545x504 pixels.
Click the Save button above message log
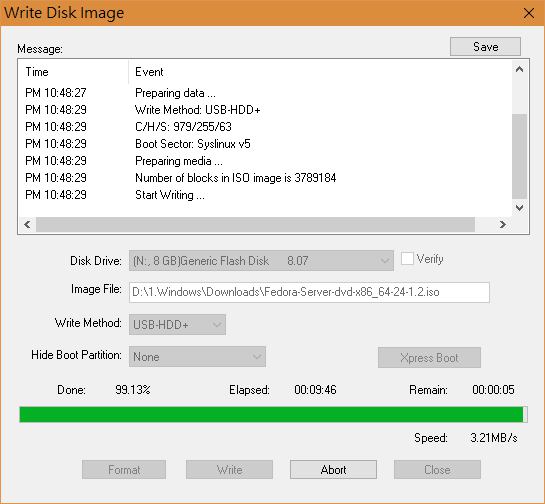tap(485, 47)
